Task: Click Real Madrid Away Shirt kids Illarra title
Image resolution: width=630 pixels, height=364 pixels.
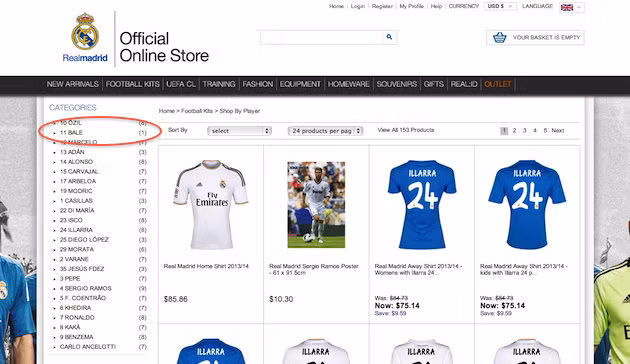Action: [x=524, y=269]
